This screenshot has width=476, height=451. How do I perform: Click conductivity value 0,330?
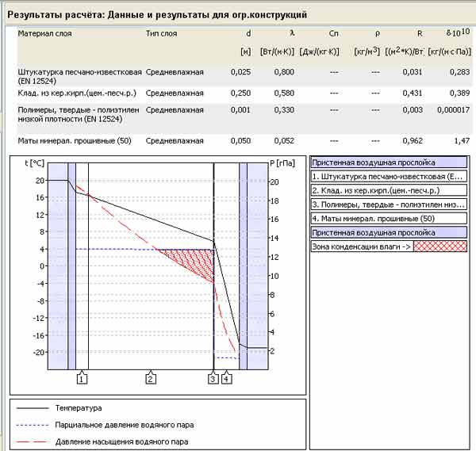click(x=284, y=109)
